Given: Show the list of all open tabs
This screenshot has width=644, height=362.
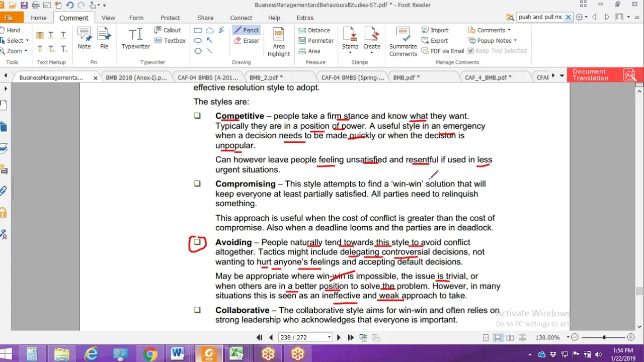Looking at the screenshot, I should [x=562, y=76].
